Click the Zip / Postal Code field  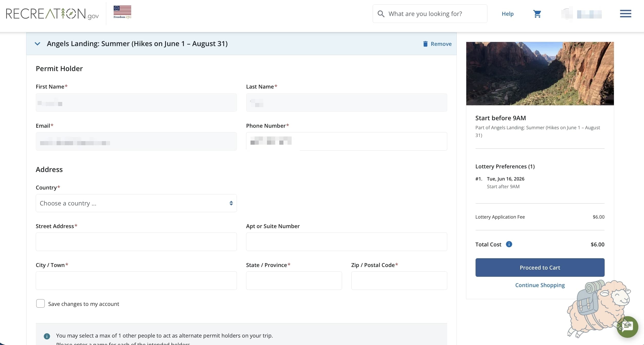click(x=399, y=281)
